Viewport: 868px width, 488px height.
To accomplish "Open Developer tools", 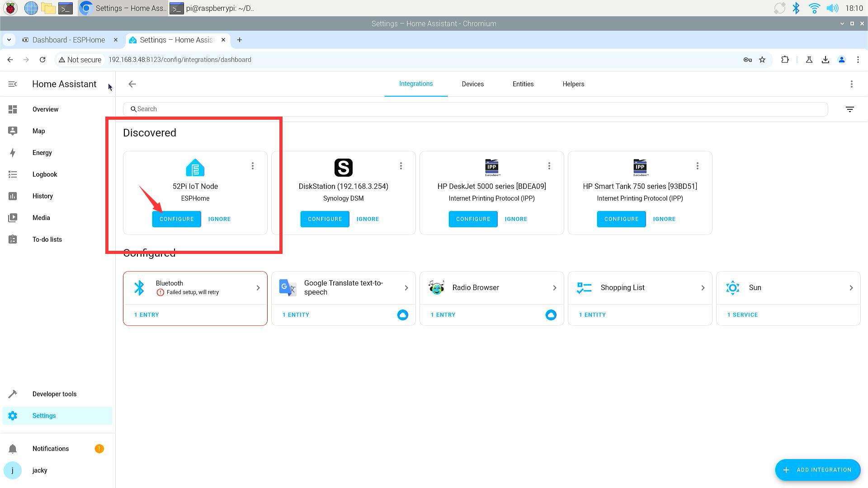I will [x=57, y=394].
